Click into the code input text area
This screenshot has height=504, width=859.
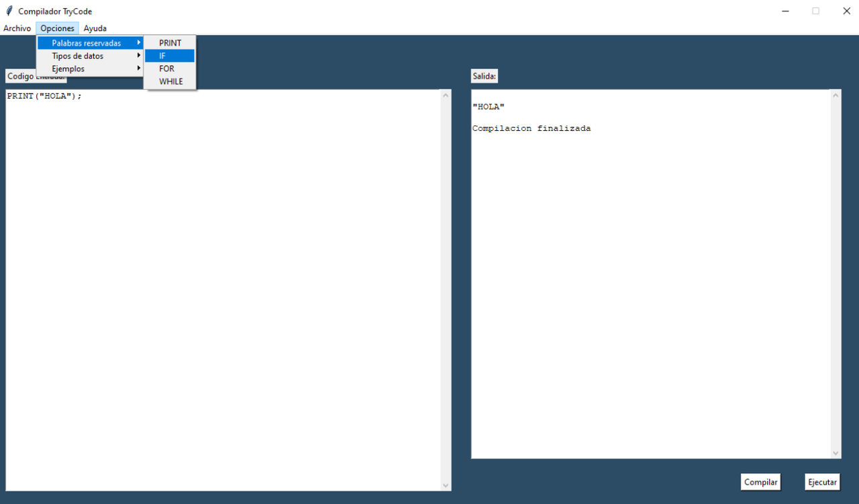click(x=223, y=290)
